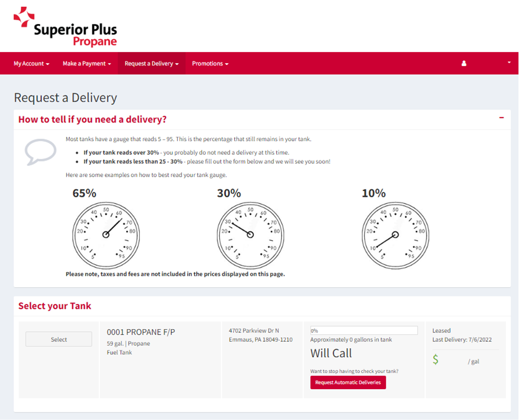The width and height of the screenshot is (519, 420).
Task: Click the Superior Plus Propane logo
Action: pos(65,26)
